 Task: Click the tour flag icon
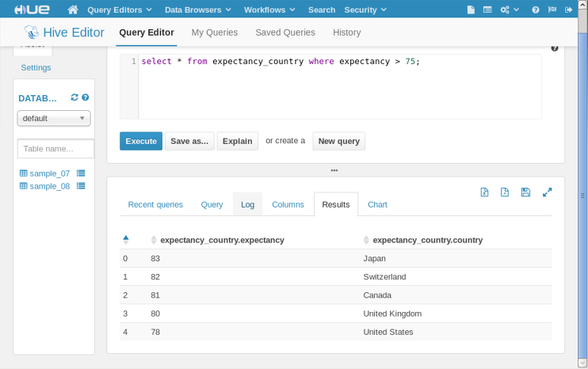(552, 10)
